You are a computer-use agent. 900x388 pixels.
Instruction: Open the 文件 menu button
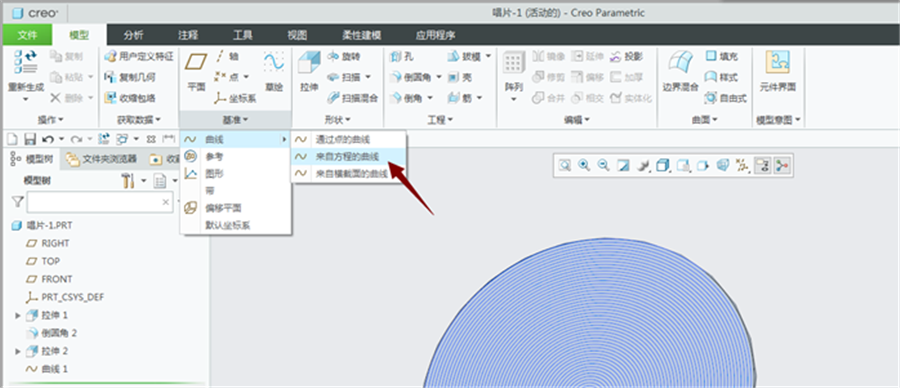27,35
